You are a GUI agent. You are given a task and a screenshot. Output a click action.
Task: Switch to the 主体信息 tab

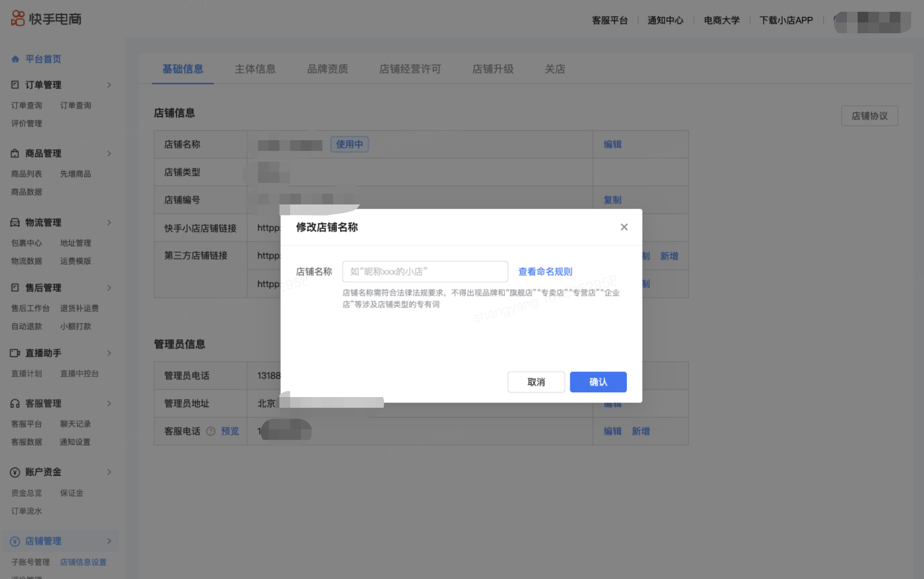click(255, 69)
